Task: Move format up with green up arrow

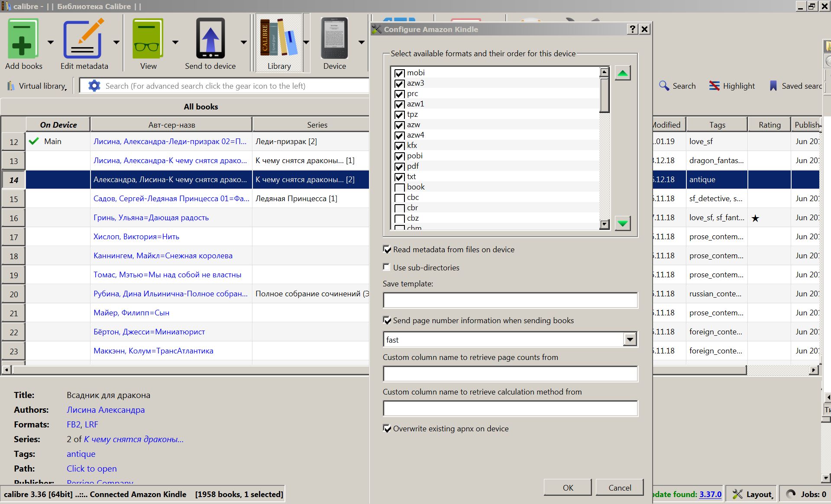Action: point(622,73)
